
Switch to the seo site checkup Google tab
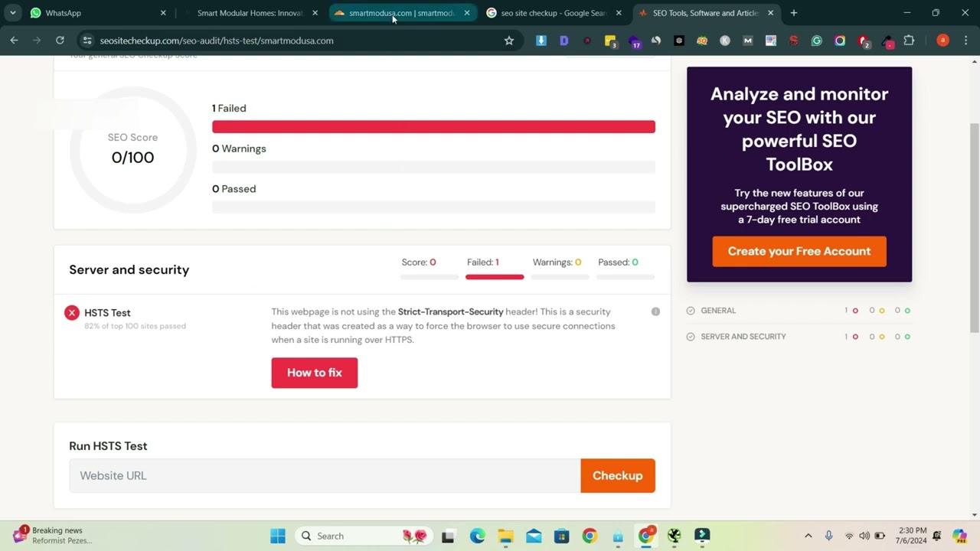click(554, 13)
